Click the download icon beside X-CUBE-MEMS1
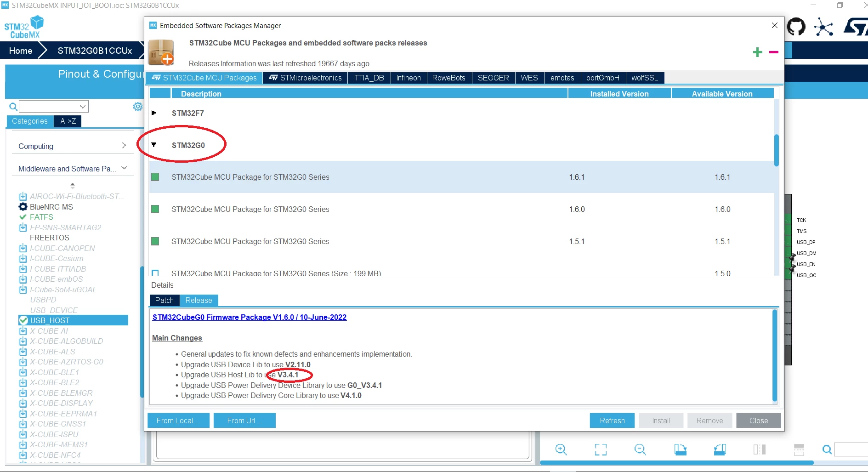The height and width of the screenshot is (472, 868). tap(23, 445)
